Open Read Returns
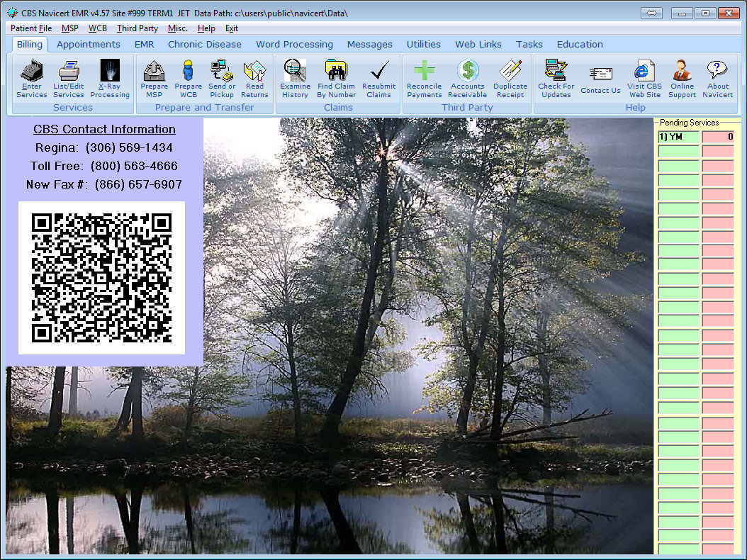 click(254, 78)
